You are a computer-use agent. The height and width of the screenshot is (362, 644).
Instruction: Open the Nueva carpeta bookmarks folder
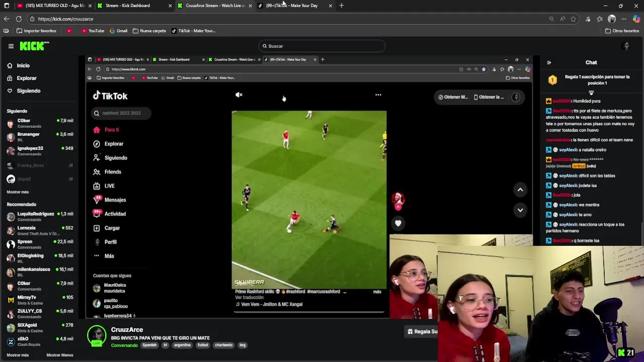(x=149, y=31)
